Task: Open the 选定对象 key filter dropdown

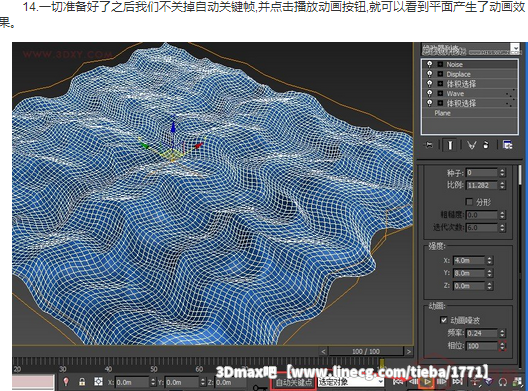Action: click(x=351, y=382)
